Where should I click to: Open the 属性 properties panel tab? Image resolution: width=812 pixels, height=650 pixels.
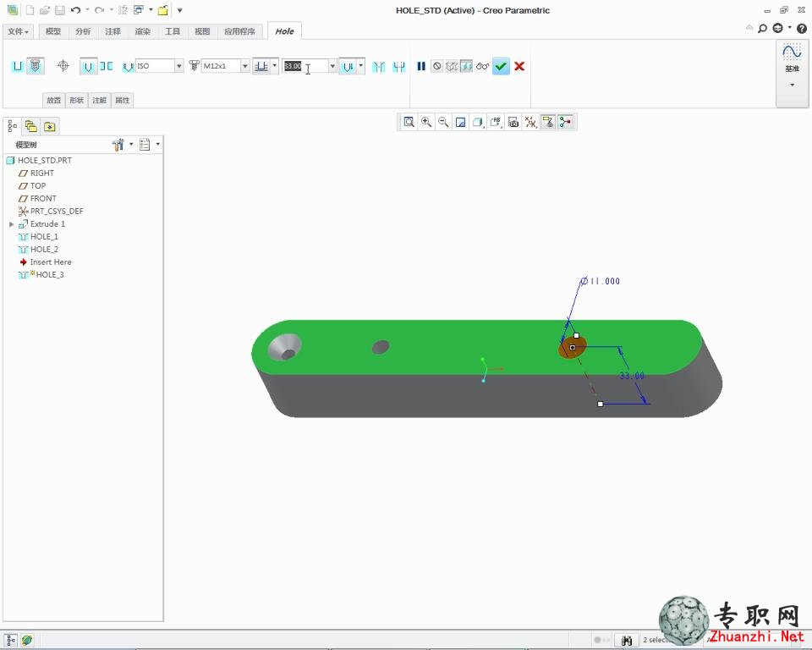122,101
